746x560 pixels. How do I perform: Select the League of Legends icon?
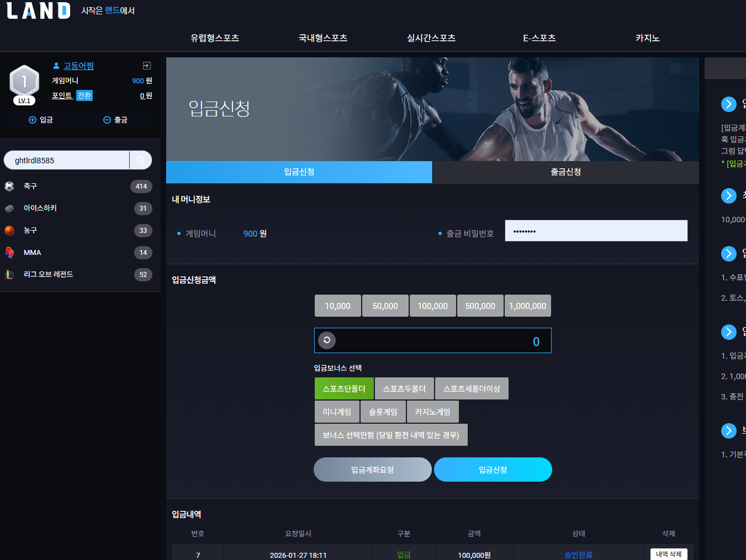click(9, 274)
